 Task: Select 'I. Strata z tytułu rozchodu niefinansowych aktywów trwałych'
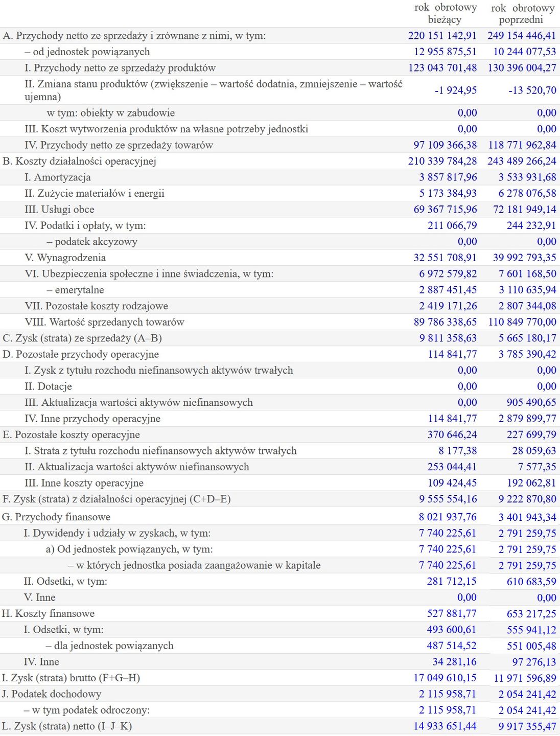pyautogui.click(x=160, y=451)
